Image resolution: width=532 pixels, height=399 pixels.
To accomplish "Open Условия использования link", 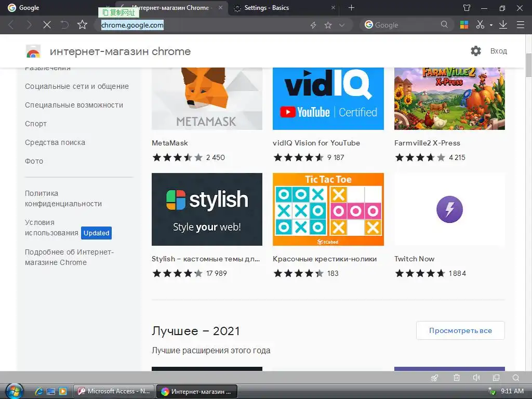I will (51, 228).
